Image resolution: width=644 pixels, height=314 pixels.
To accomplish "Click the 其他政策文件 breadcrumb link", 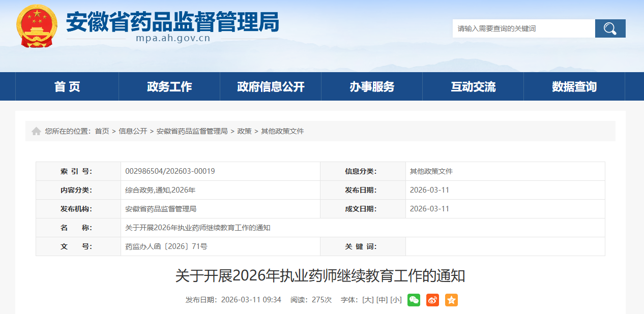I will click(x=282, y=131).
